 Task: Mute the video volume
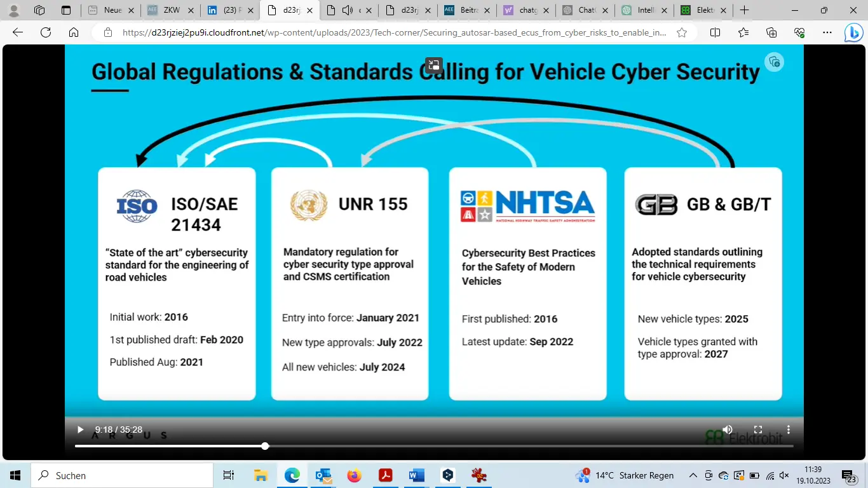click(728, 430)
